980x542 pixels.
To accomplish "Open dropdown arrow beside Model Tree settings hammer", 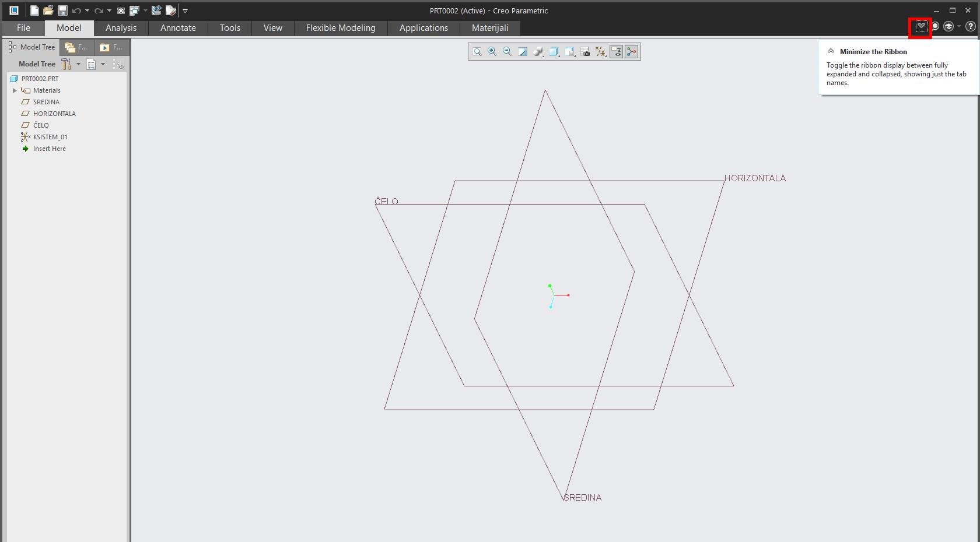I will [x=78, y=64].
